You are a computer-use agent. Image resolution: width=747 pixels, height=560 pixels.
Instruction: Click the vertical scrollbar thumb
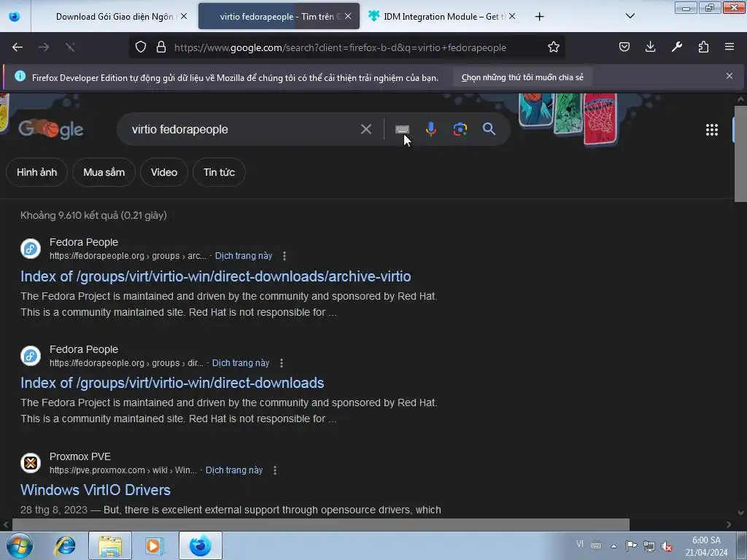[x=740, y=153]
